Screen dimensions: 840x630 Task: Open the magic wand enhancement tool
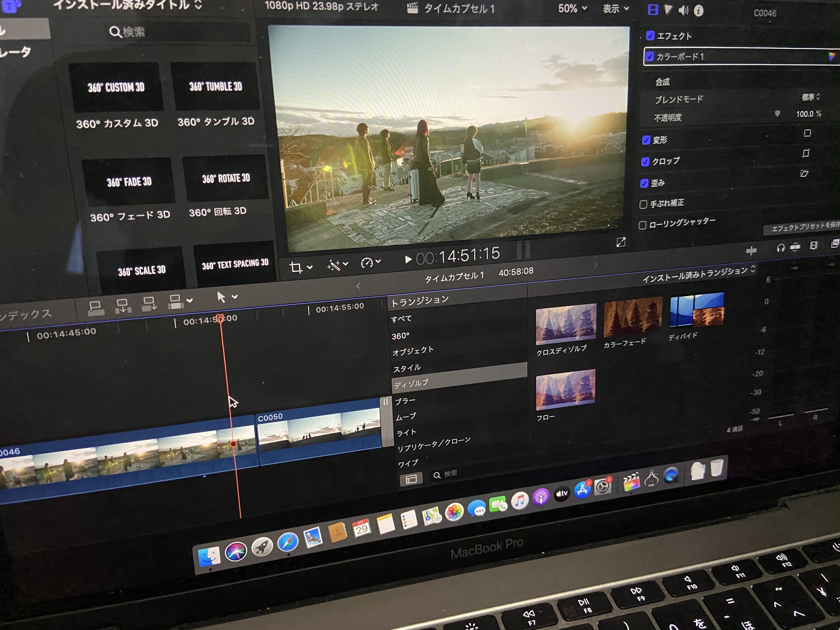[x=333, y=265]
